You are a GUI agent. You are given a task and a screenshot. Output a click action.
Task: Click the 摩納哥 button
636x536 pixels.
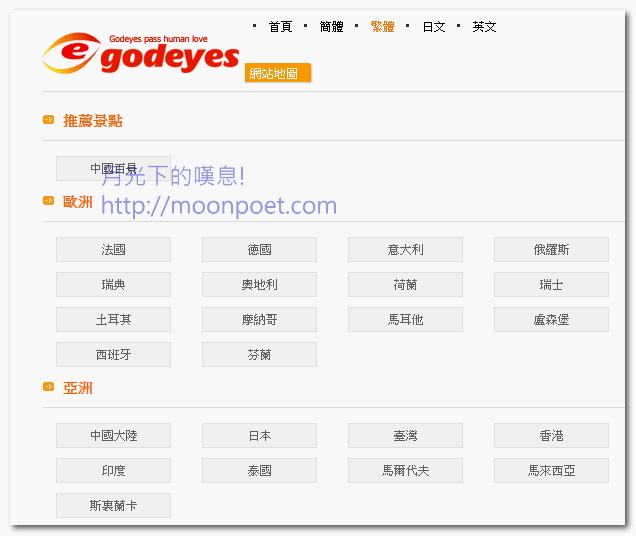tap(259, 319)
